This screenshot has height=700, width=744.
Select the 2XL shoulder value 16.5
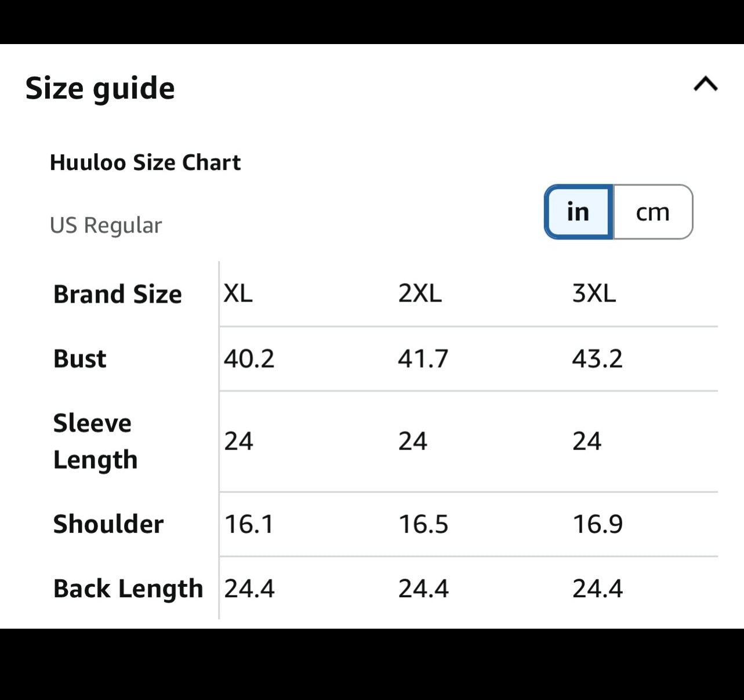[423, 524]
